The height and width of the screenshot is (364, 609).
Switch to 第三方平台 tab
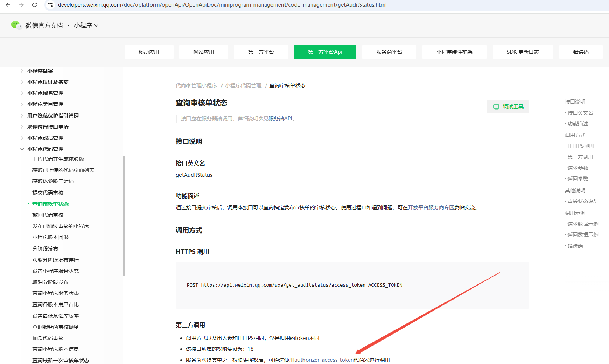point(261,52)
